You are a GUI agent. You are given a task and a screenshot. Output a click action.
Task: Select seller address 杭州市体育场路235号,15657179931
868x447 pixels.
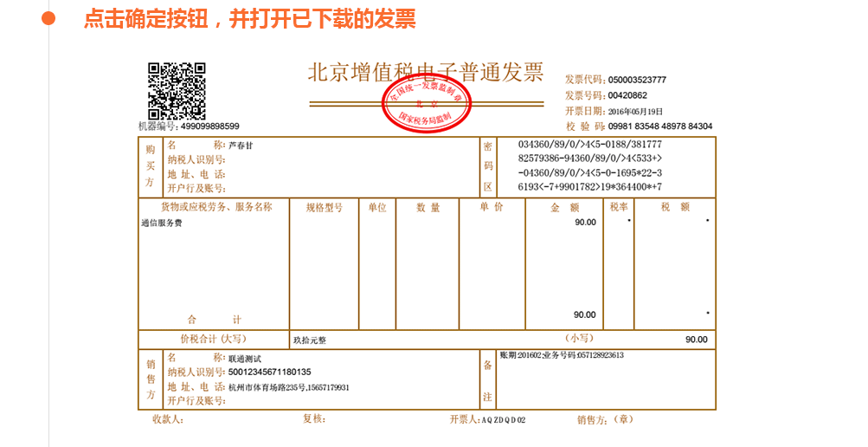[289, 388]
